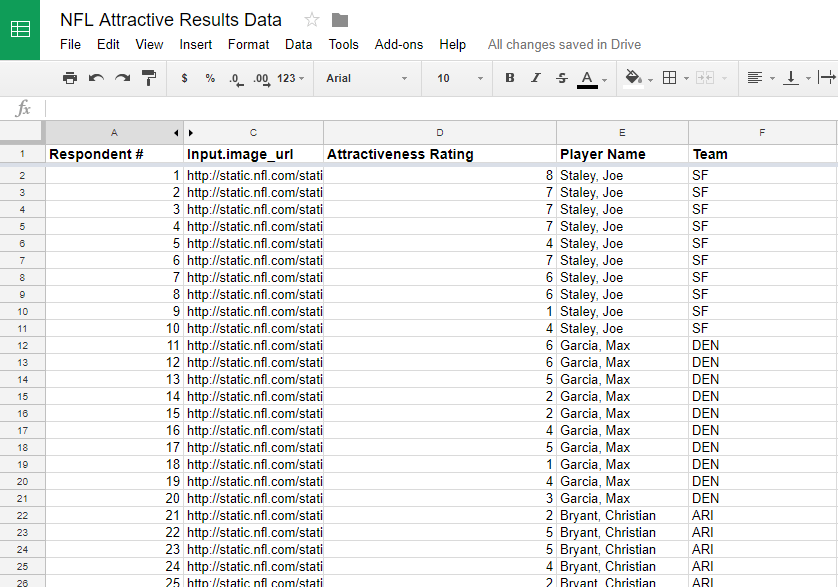Image resolution: width=838 pixels, height=587 pixels.
Task: Select column F header
Action: coord(762,133)
